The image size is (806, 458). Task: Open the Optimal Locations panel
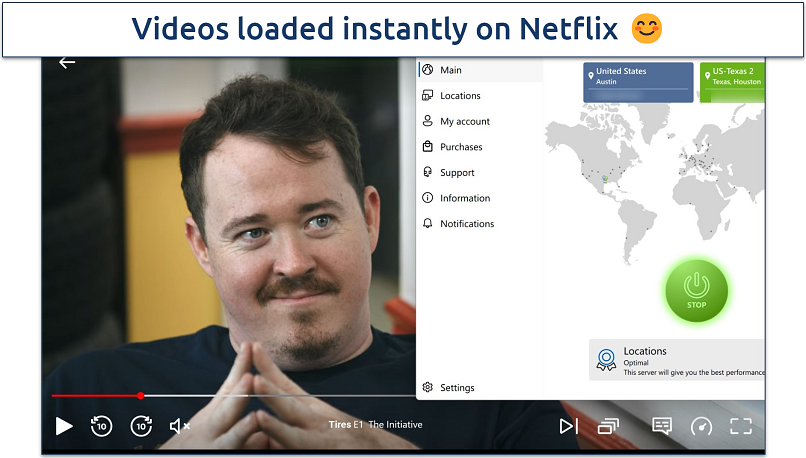(x=677, y=360)
